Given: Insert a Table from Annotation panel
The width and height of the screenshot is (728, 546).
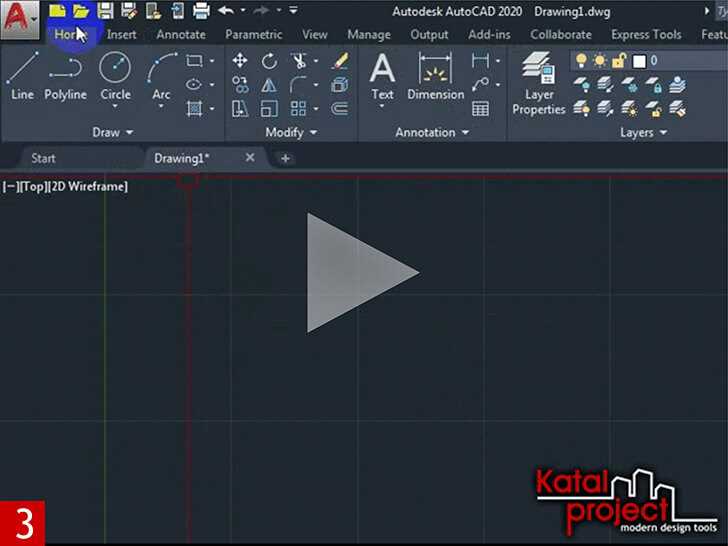Looking at the screenshot, I should click(x=480, y=109).
